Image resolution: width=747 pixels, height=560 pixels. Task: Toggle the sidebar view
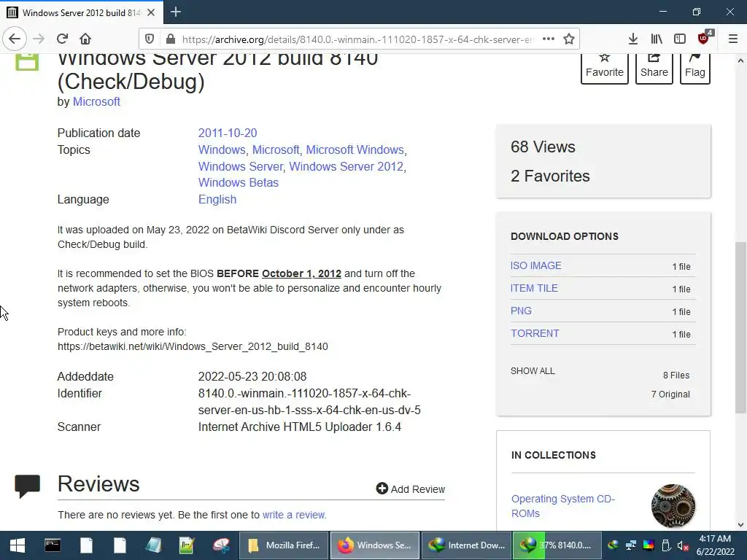pos(680,39)
